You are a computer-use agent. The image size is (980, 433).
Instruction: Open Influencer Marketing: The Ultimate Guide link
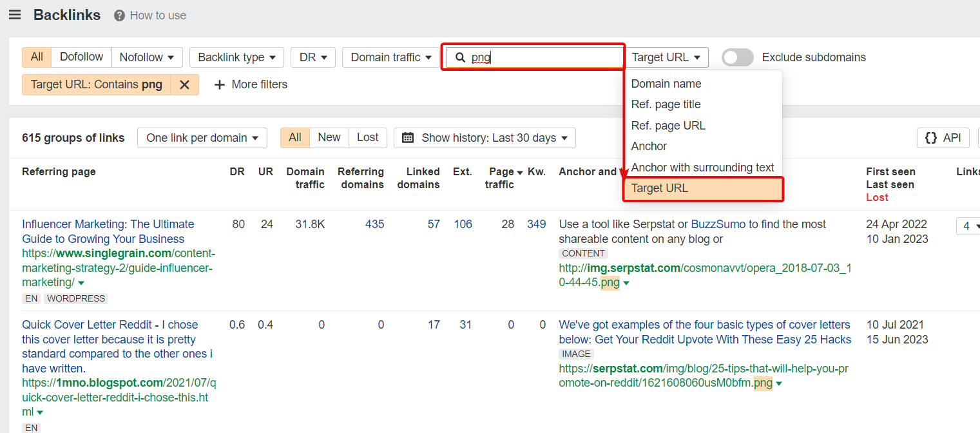click(x=108, y=231)
